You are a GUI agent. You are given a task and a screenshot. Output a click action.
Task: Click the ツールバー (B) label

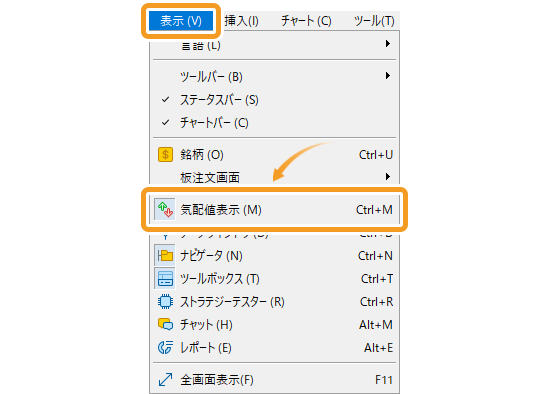point(211,76)
